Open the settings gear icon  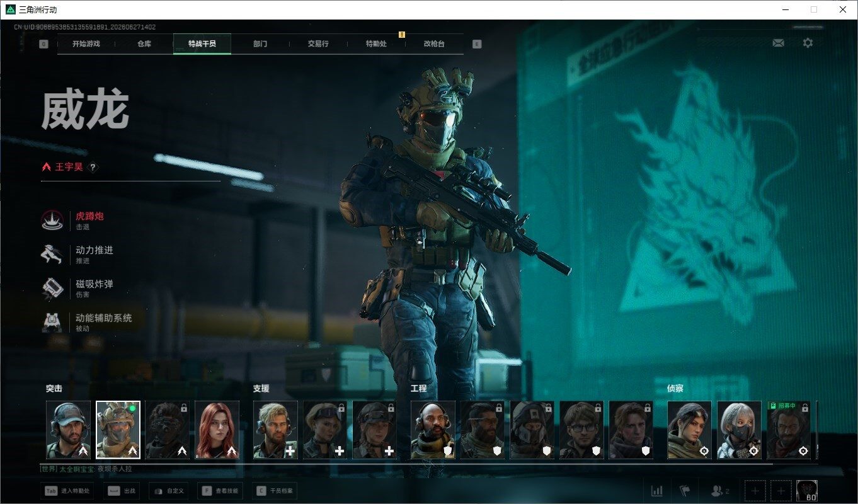[x=808, y=43]
